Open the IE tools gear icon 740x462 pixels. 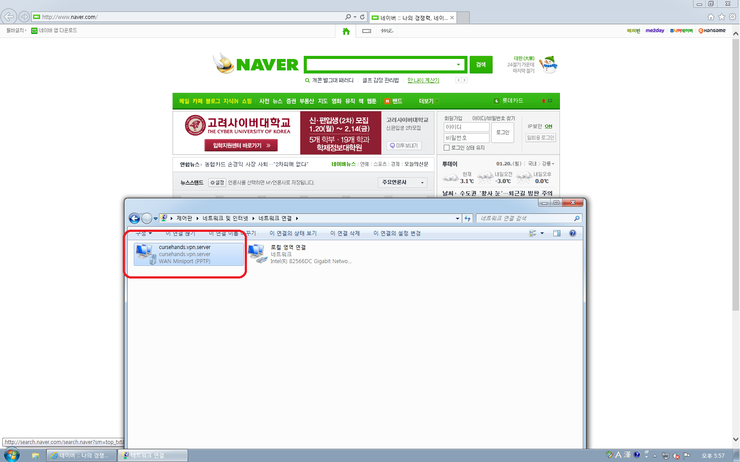(x=732, y=17)
